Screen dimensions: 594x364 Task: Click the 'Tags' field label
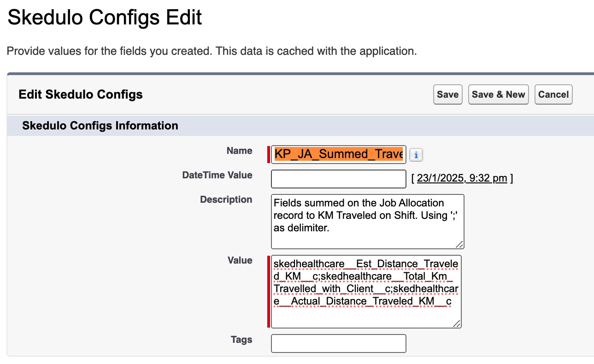point(241,340)
